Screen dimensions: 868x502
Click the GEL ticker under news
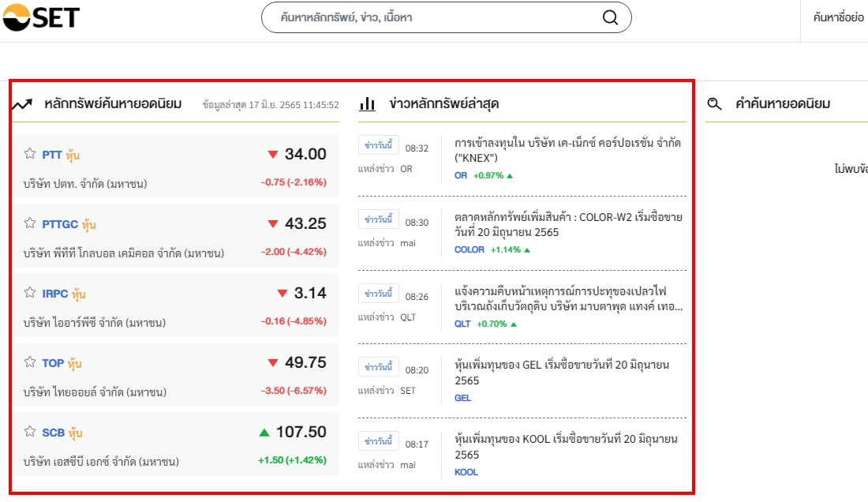pos(462,398)
